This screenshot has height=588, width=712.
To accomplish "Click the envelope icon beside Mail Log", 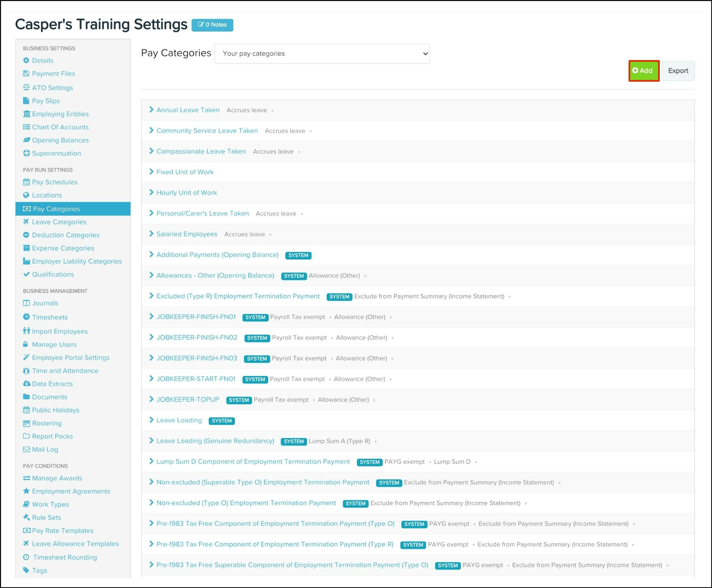I will 26,449.
